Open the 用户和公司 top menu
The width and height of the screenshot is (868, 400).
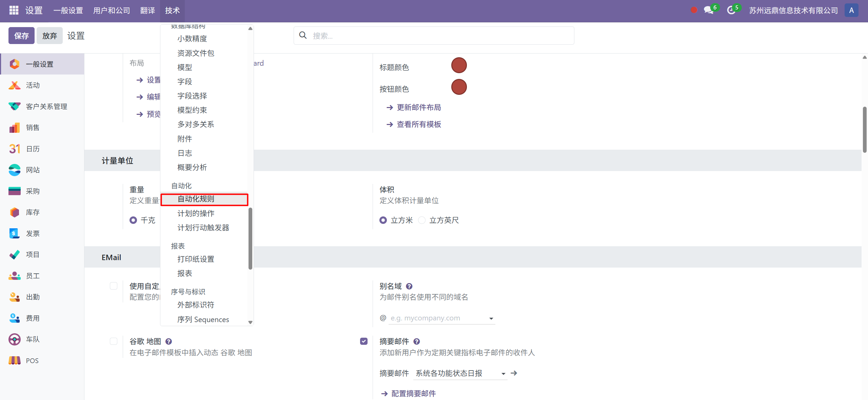coord(112,10)
